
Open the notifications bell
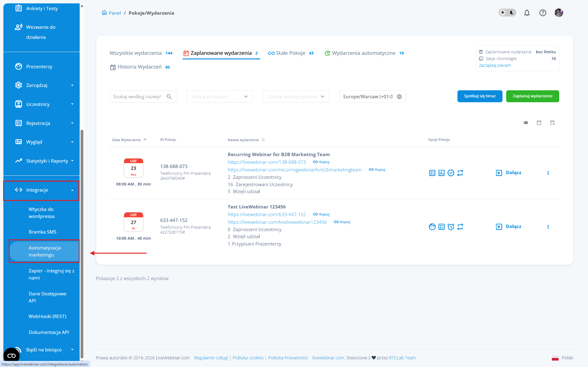[x=527, y=13]
